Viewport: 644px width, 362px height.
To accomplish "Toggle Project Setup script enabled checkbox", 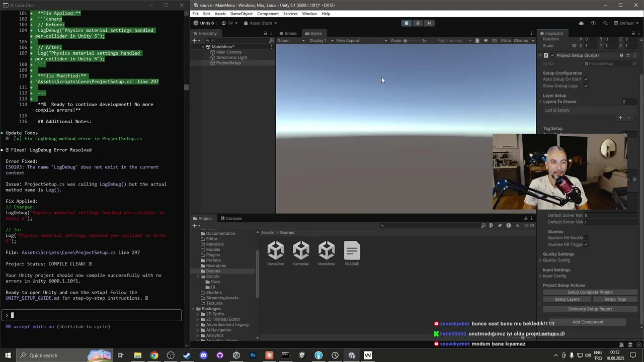I will pyautogui.click(x=552, y=55).
